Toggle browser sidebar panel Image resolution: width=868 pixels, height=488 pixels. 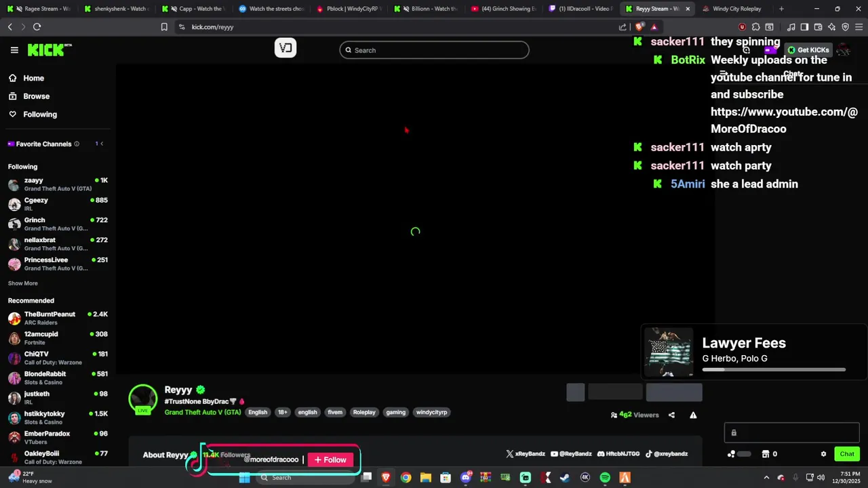click(804, 27)
